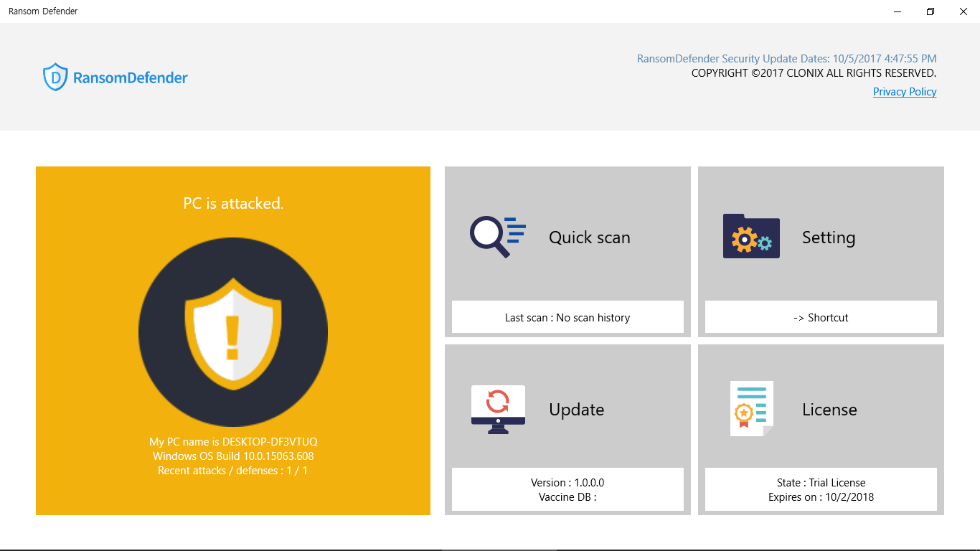Click the Security Update Dates text

[786, 59]
